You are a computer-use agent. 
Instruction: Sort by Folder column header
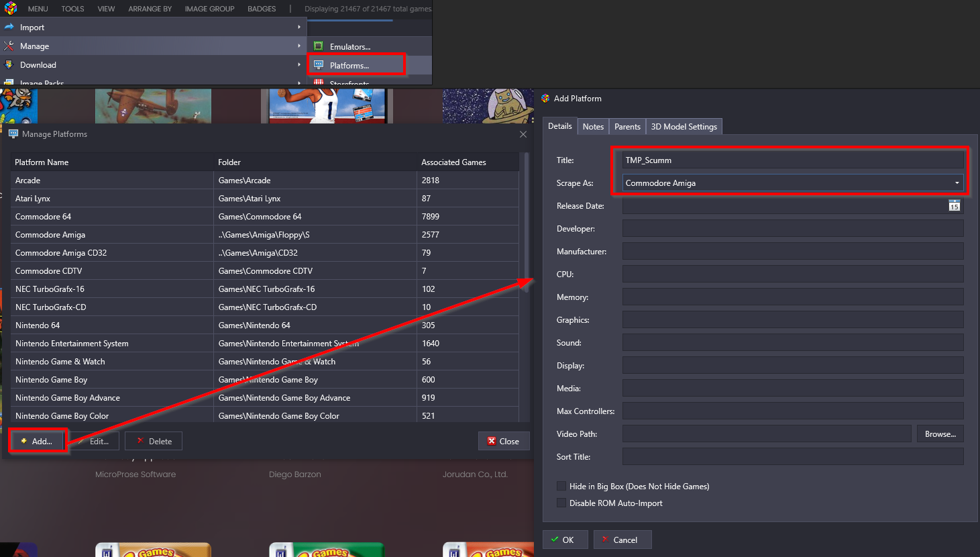pyautogui.click(x=315, y=162)
